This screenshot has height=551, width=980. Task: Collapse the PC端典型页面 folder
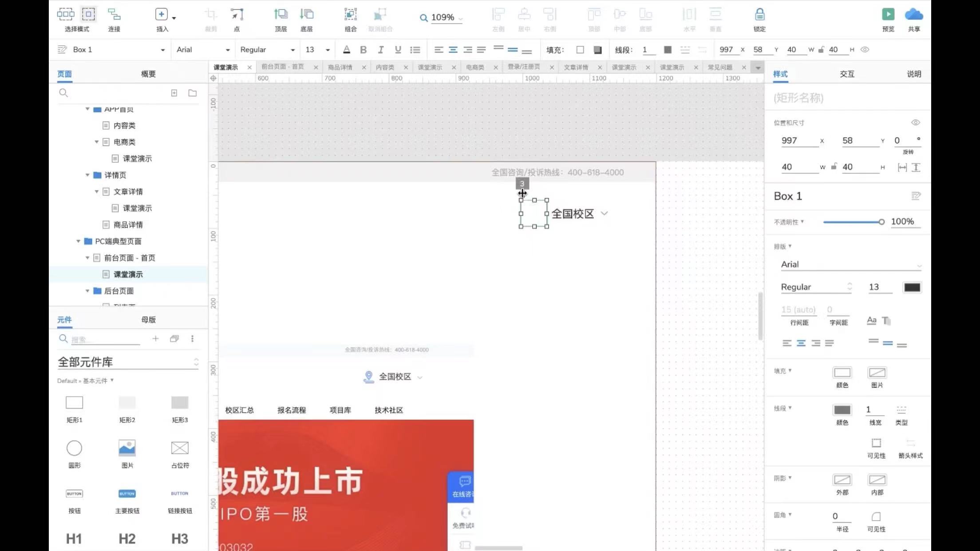(79, 241)
